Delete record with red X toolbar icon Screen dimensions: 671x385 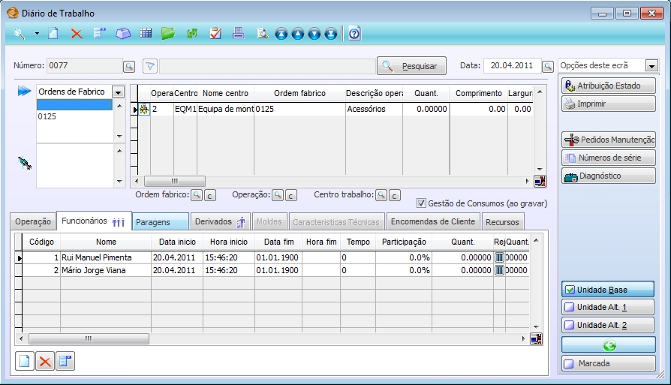77,33
